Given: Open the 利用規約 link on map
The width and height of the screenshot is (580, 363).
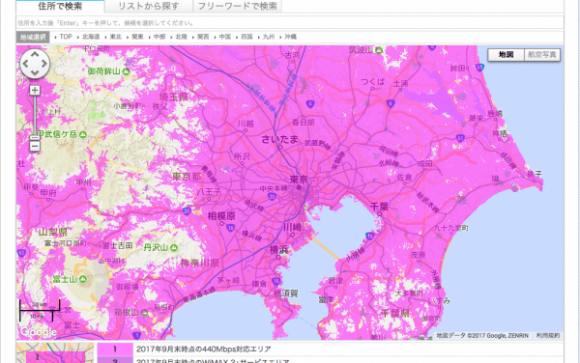Looking at the screenshot, I should (548, 336).
